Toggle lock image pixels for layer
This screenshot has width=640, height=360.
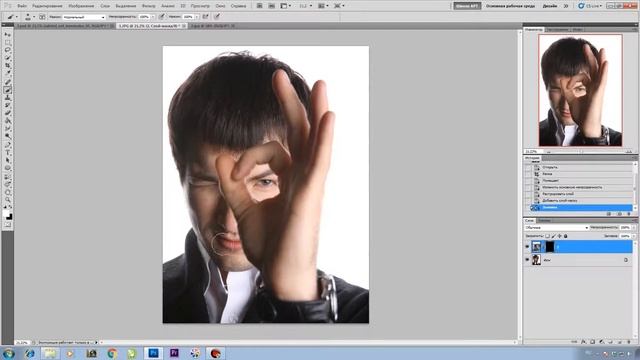(x=553, y=236)
